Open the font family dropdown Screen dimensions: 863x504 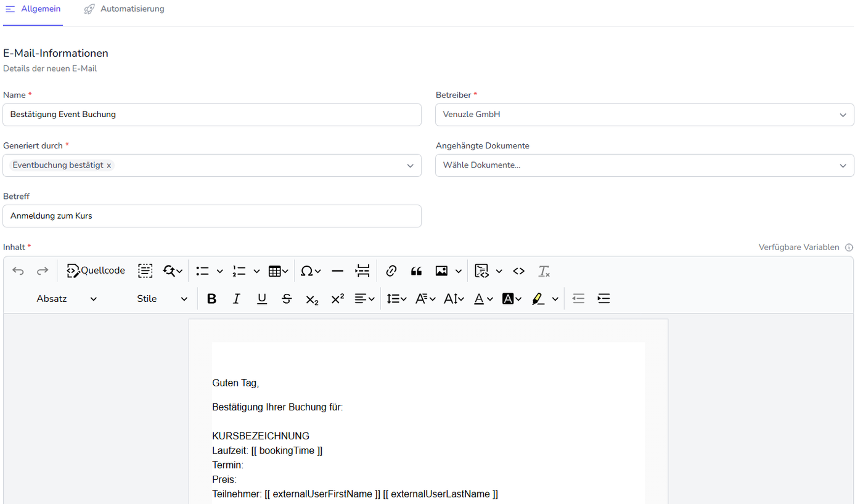(425, 299)
